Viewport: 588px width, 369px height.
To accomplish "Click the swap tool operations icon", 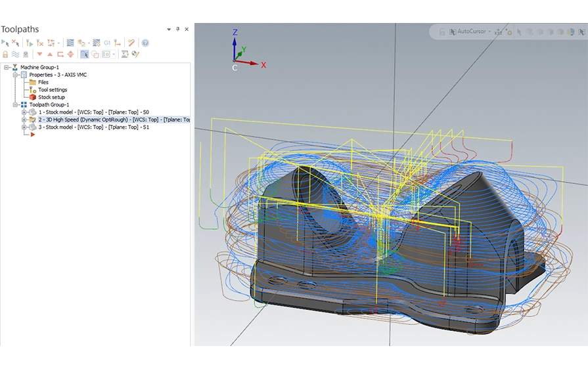I will tap(51, 43).
